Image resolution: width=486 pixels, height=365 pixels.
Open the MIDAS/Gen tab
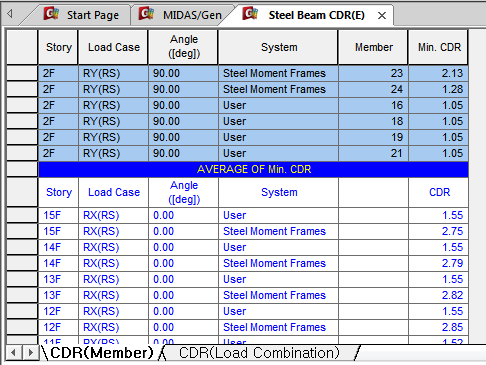182,15
